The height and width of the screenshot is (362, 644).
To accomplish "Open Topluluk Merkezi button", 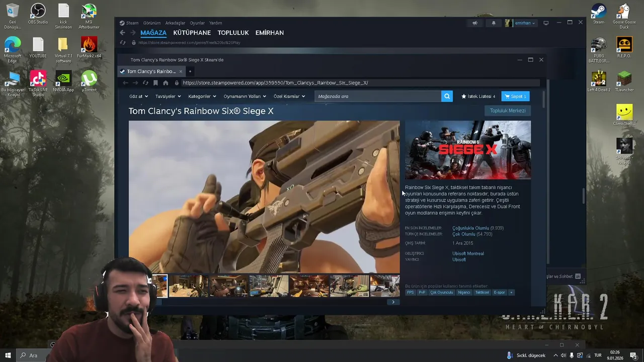I will pos(508,111).
